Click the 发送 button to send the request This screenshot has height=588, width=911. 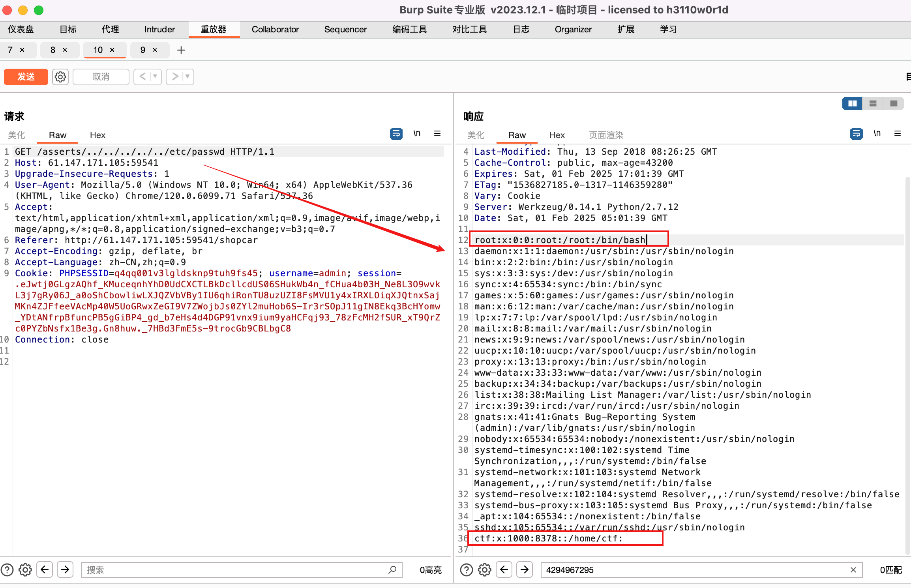(26, 77)
